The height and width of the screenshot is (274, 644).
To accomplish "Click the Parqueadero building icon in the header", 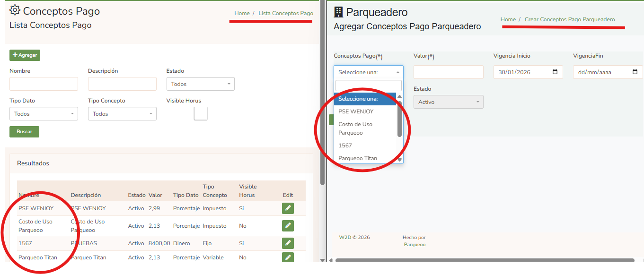I will coord(339,12).
